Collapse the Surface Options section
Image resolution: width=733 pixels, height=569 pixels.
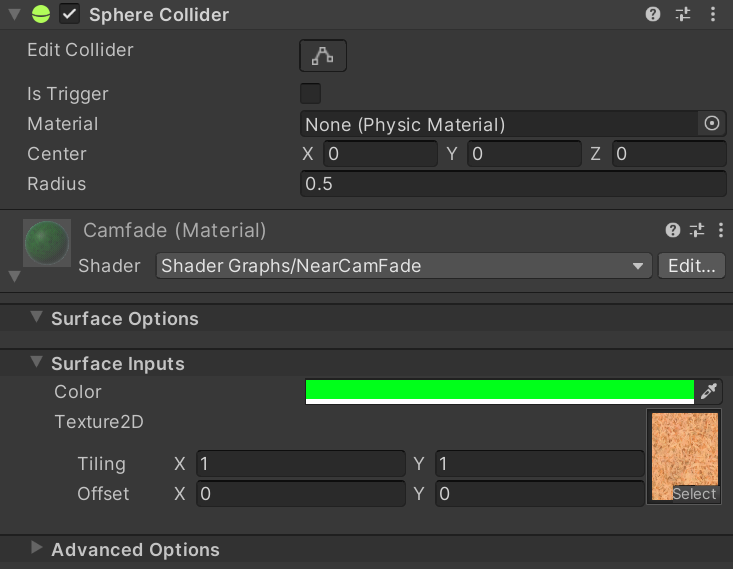[36, 317]
